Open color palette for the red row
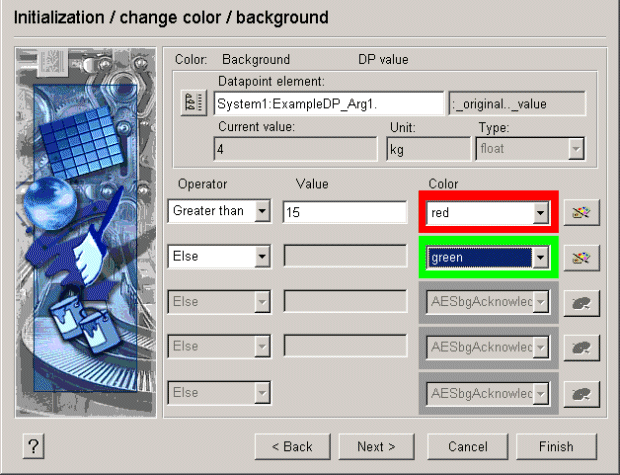The width and height of the screenshot is (620, 475). tap(581, 212)
